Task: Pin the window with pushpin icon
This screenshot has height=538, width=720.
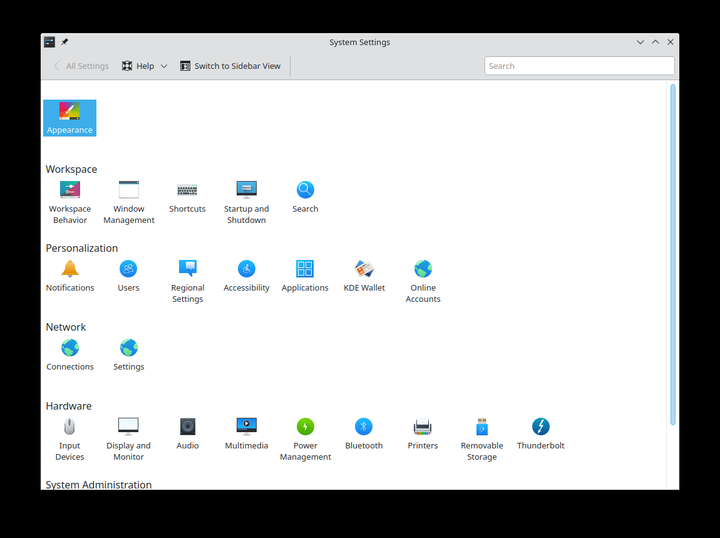Action: pos(65,42)
